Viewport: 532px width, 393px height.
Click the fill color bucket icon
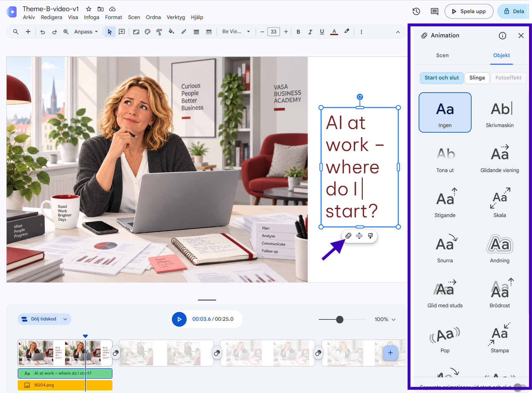point(171,32)
